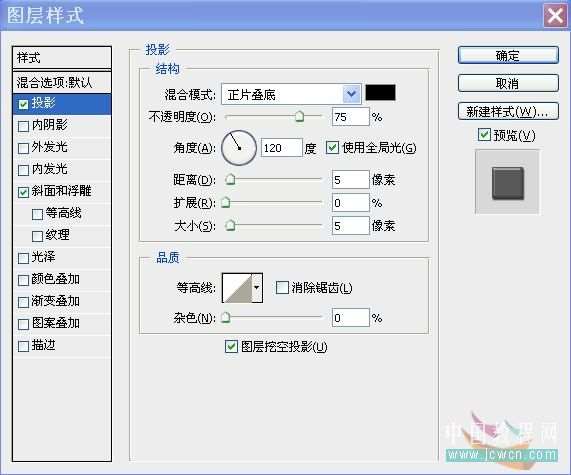Enable the 消除锯齿(L) checkbox
The image size is (571, 475).
click(282, 287)
